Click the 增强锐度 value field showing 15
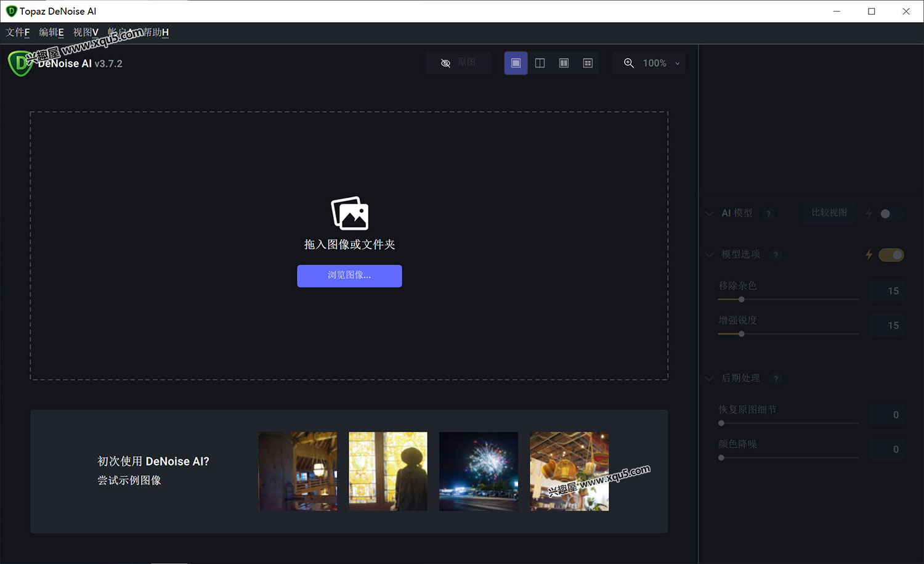This screenshot has height=564, width=924. (887, 325)
